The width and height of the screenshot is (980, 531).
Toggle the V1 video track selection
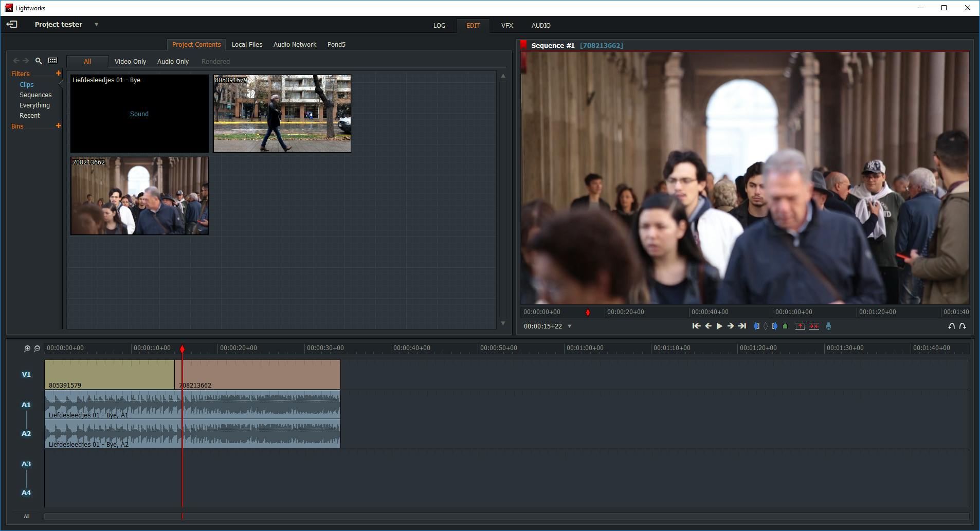click(26, 375)
